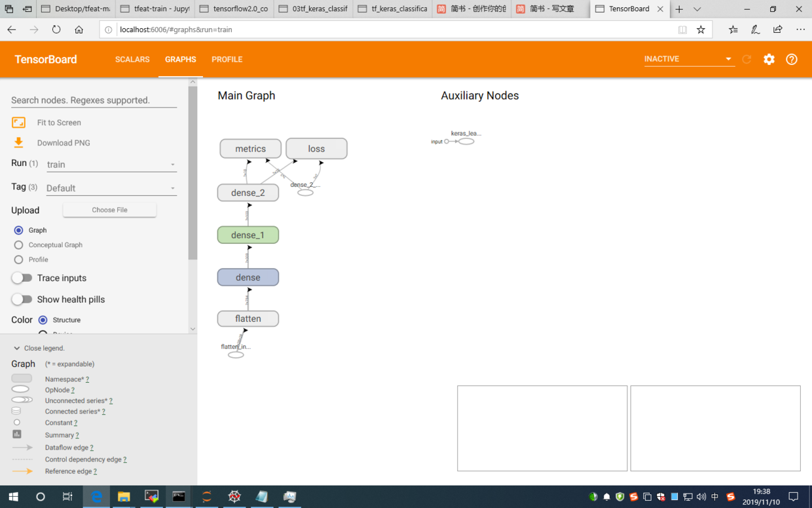This screenshot has height=508, width=812.
Task: Switch to the PROFILE tab
Action: 227,59
